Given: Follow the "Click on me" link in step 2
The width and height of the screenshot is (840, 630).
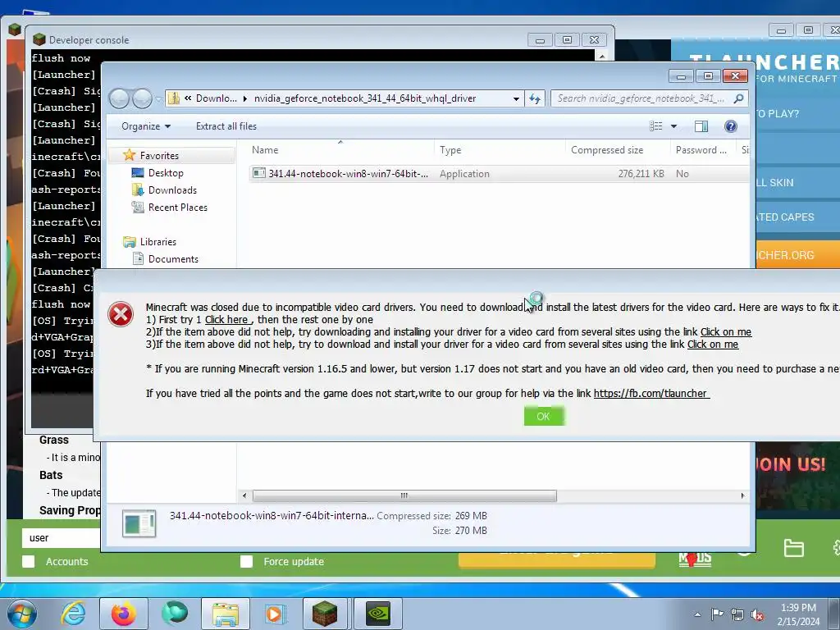Looking at the screenshot, I should (725, 332).
